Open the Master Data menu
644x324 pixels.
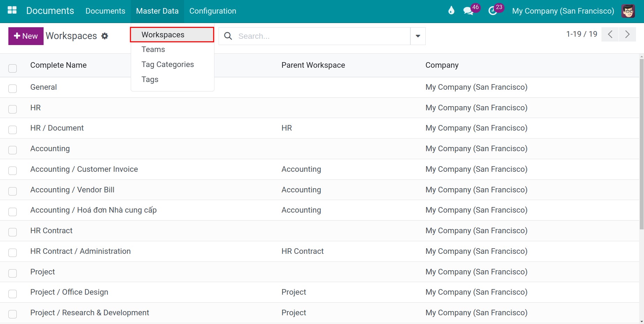coord(157,11)
